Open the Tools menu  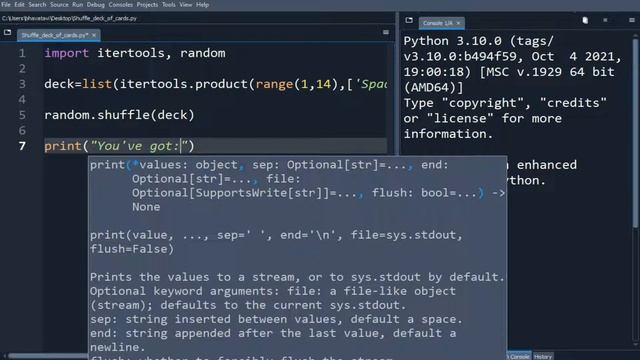coord(169,5)
